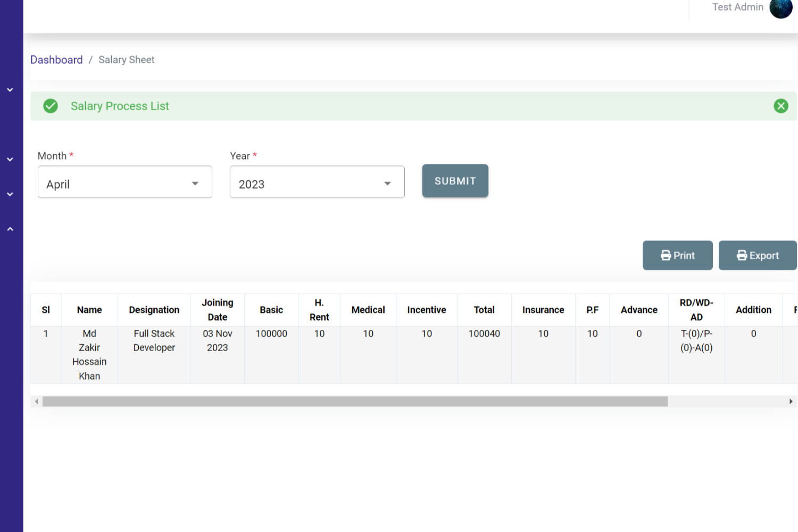Click the green success checkmark icon
The width and height of the screenshot is (798, 532).
[51, 106]
